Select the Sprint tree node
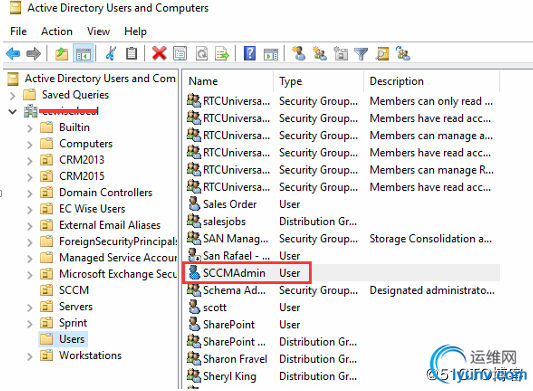This screenshot has height=391, width=533. tap(73, 322)
